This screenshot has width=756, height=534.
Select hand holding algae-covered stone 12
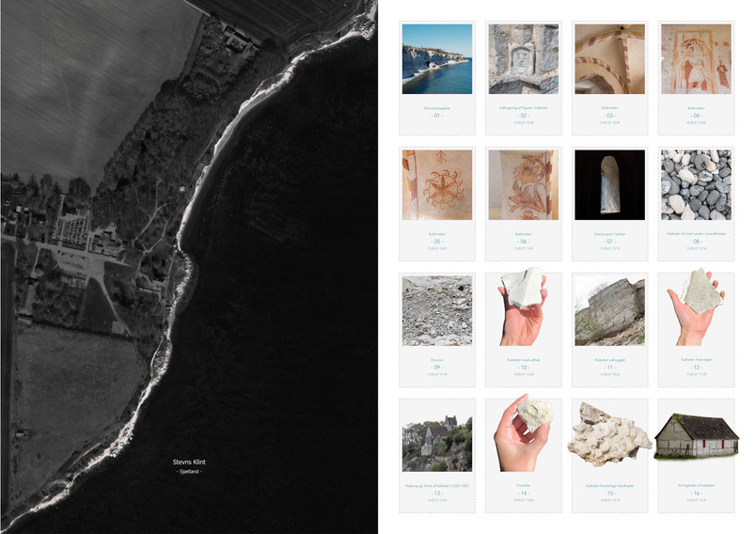click(x=696, y=307)
